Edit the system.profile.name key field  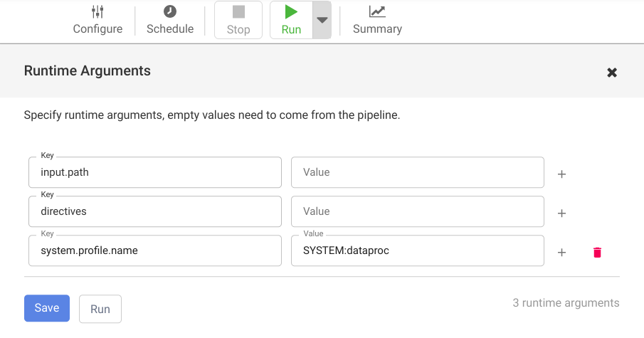(154, 250)
